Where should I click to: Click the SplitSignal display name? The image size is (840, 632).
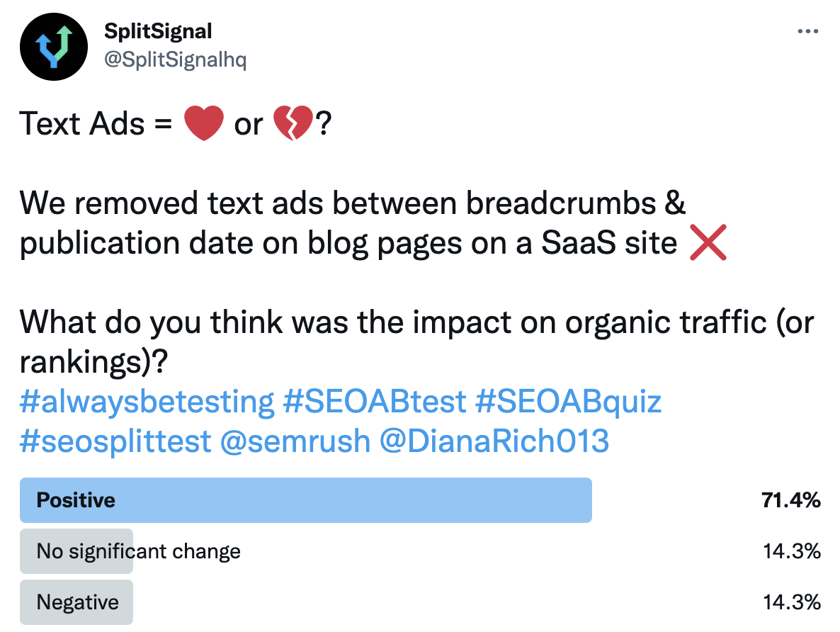pyautogui.click(x=158, y=31)
